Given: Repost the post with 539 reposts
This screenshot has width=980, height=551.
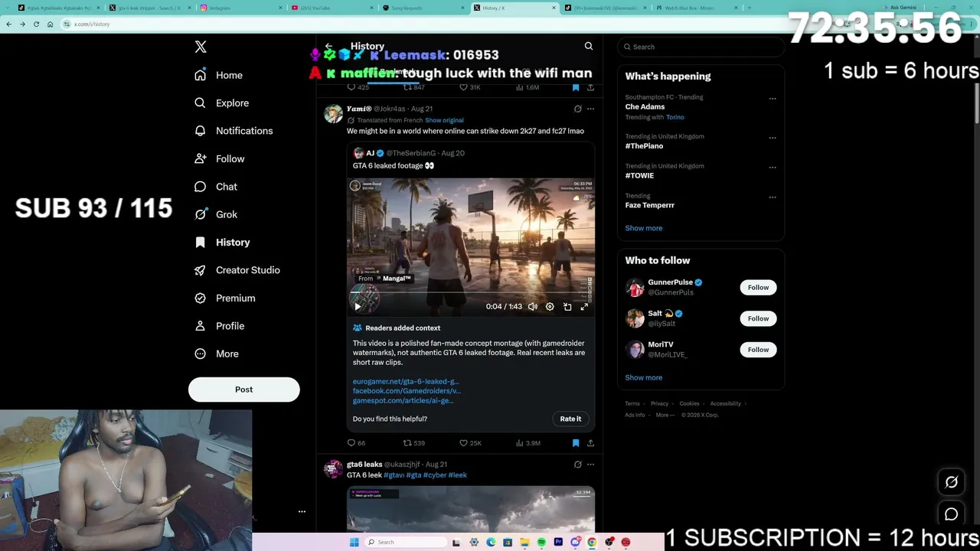Looking at the screenshot, I should 414,443.
